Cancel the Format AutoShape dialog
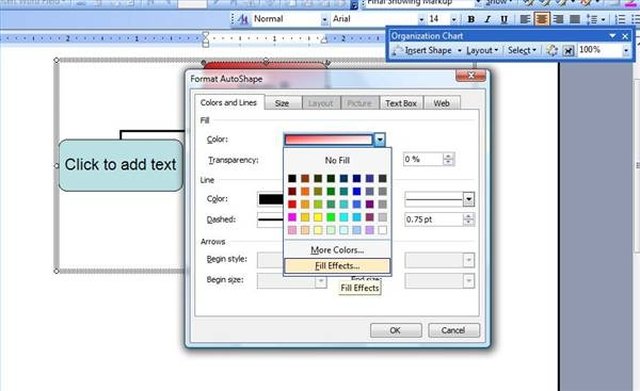This screenshot has width=640, height=391. tap(453, 330)
